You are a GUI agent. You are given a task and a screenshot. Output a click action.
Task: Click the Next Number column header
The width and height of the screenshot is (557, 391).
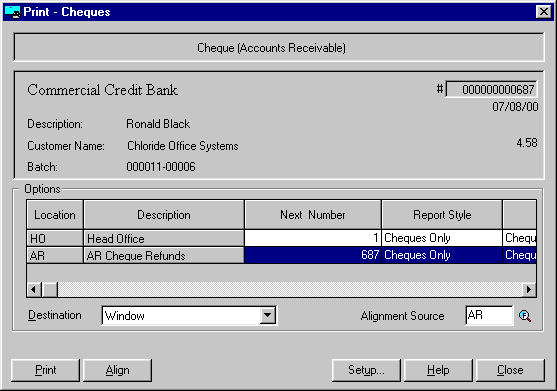coord(313,214)
